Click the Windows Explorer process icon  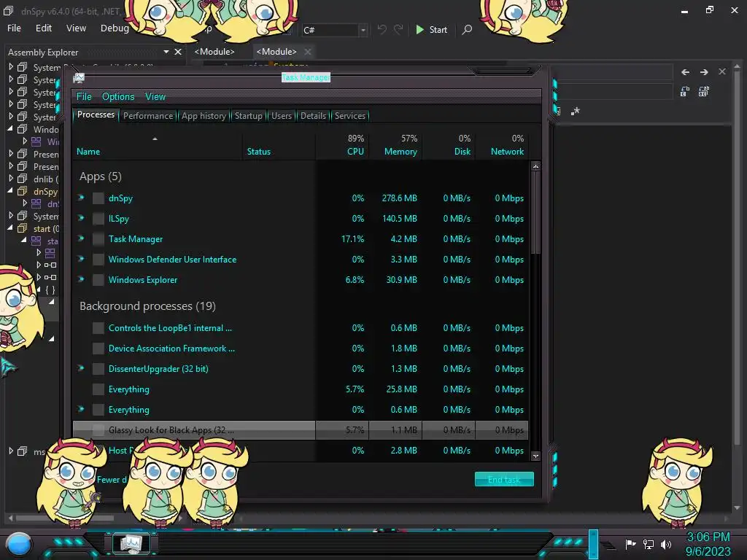[98, 279]
